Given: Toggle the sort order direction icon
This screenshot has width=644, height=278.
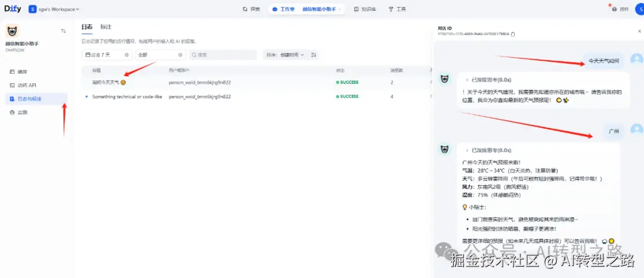Looking at the screenshot, I should point(314,55).
